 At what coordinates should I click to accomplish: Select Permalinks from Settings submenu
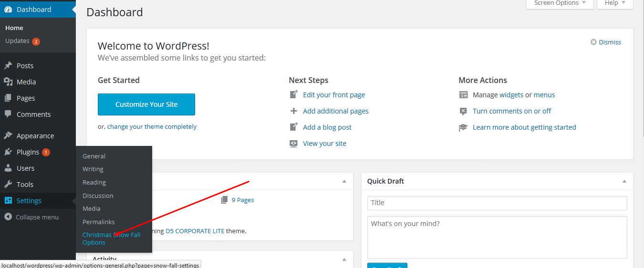click(x=98, y=222)
